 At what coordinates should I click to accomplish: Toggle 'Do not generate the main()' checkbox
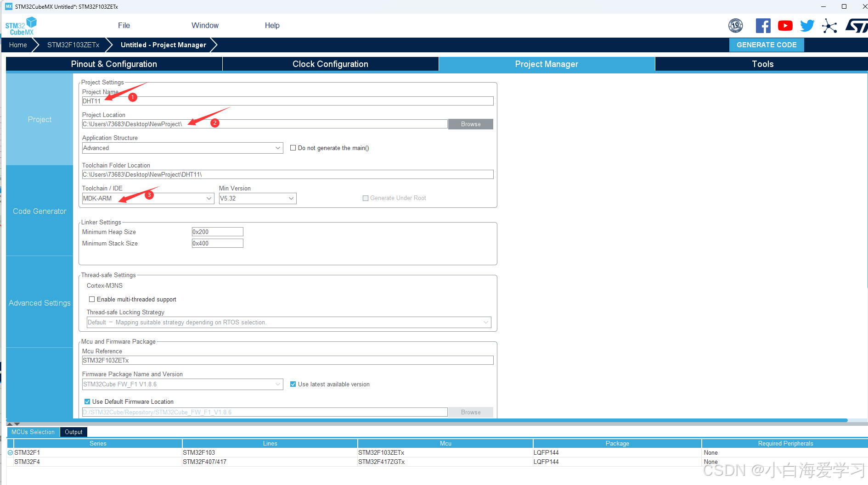(x=293, y=148)
